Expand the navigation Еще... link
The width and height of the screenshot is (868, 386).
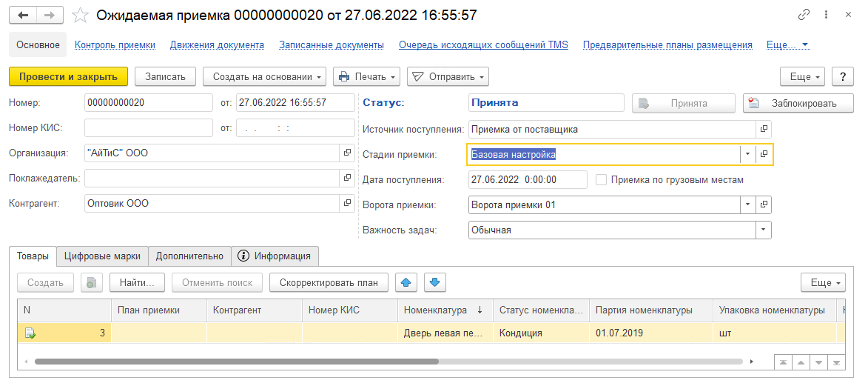coord(788,45)
